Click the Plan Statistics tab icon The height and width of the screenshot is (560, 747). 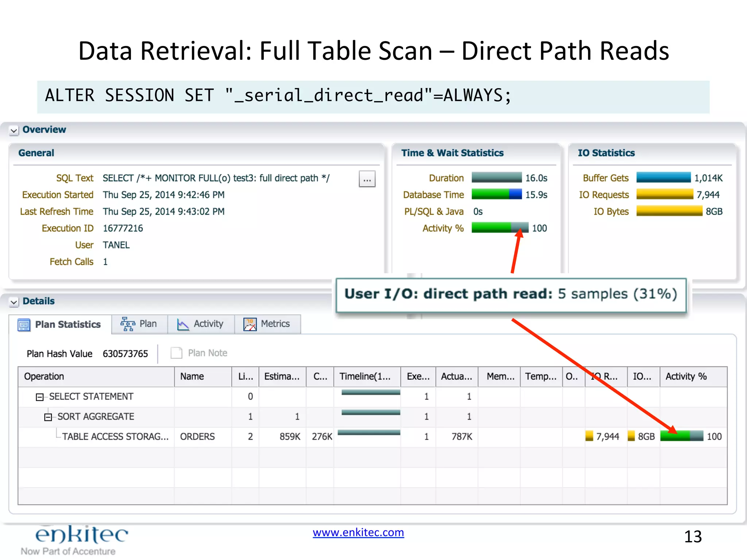pyautogui.click(x=24, y=324)
